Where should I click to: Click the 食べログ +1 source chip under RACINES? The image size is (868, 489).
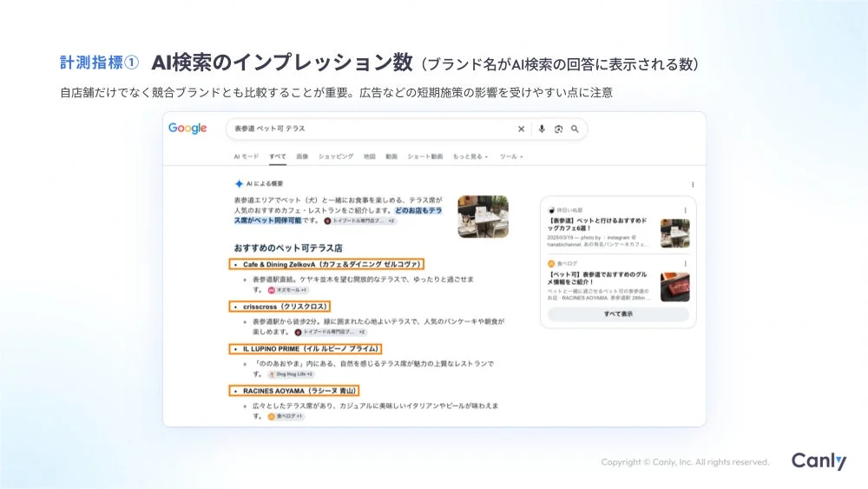click(x=285, y=416)
